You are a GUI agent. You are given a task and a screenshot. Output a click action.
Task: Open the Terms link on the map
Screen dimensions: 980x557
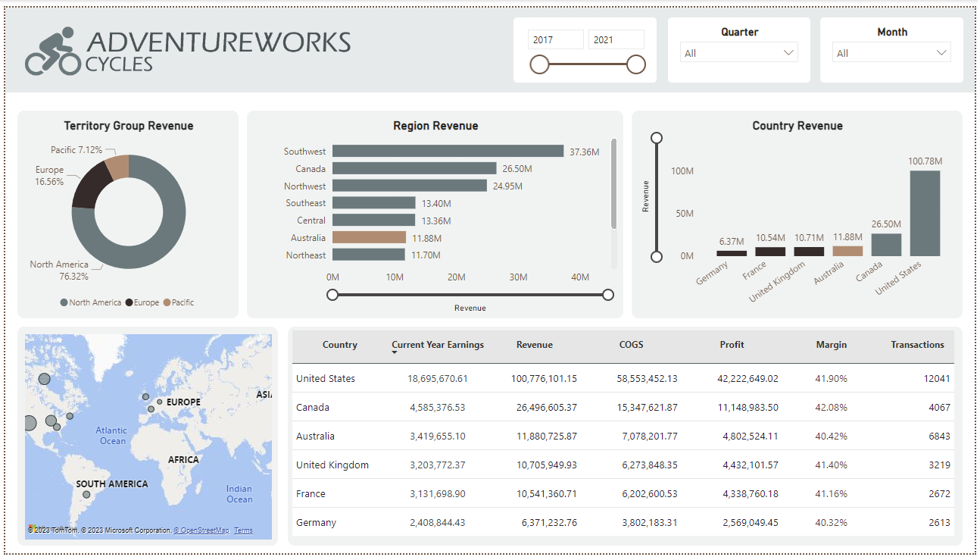243,530
